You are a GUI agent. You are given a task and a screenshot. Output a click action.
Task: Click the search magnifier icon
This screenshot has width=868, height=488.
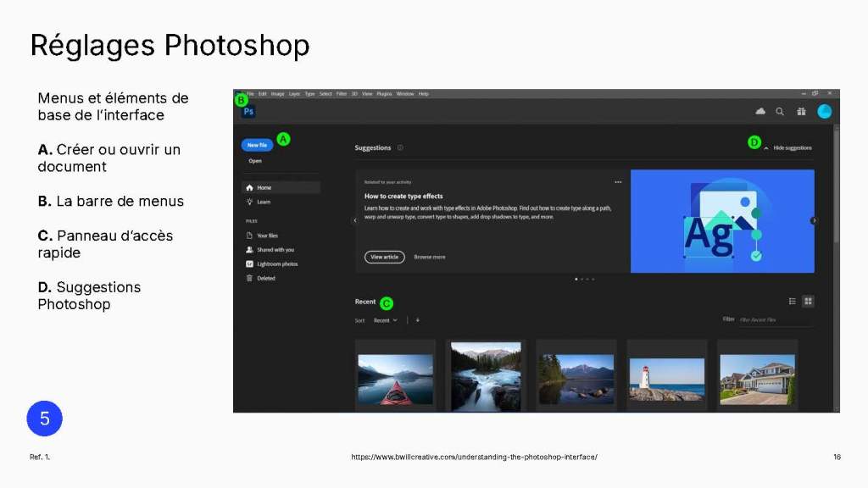[780, 112]
